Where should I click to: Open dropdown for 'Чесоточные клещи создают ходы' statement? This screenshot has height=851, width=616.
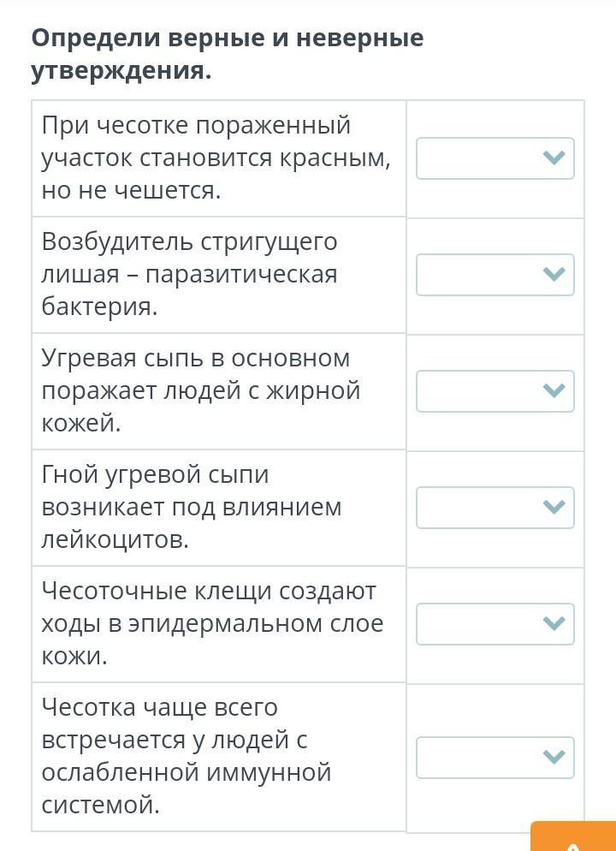tap(495, 624)
